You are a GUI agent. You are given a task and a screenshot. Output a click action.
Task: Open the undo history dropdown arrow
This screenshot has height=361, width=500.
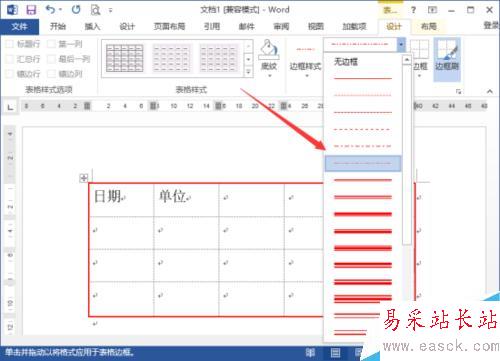[60, 10]
